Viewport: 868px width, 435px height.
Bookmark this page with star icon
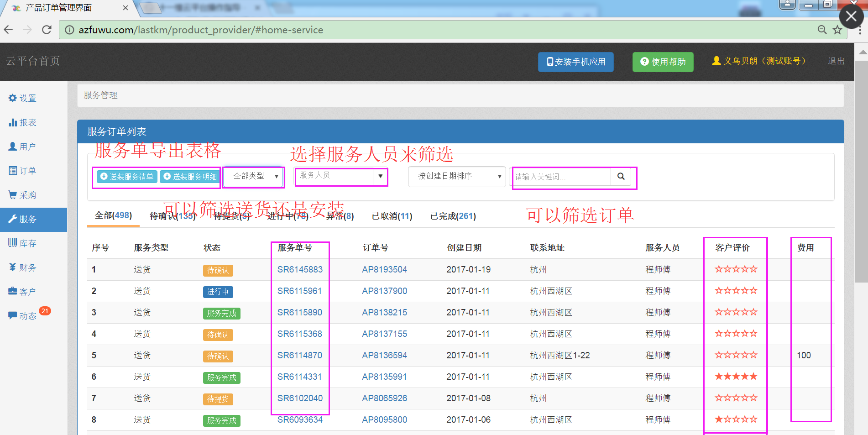837,30
